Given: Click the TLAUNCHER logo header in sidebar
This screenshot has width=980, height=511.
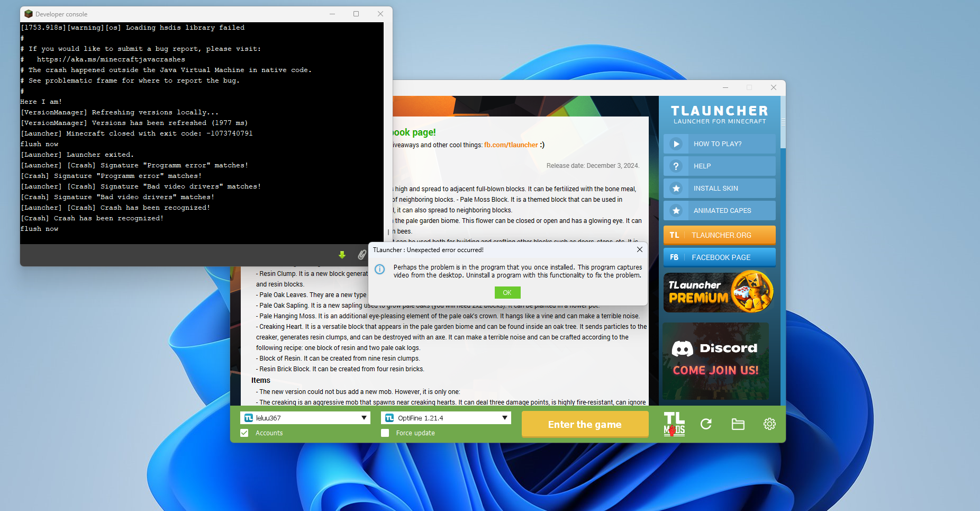Looking at the screenshot, I should coord(720,114).
